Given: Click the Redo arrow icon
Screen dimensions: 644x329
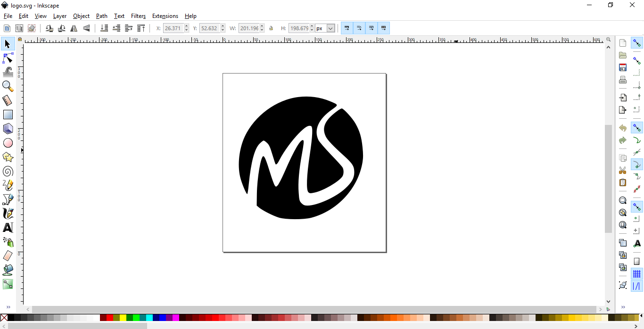Looking at the screenshot, I should (623, 140).
